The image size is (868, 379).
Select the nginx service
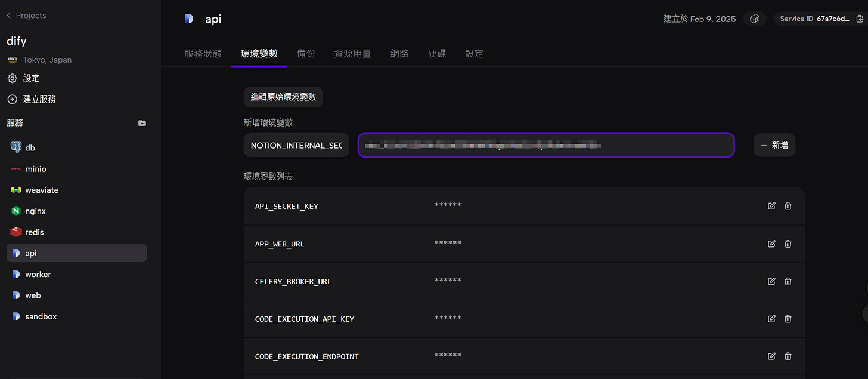pyautogui.click(x=76, y=211)
